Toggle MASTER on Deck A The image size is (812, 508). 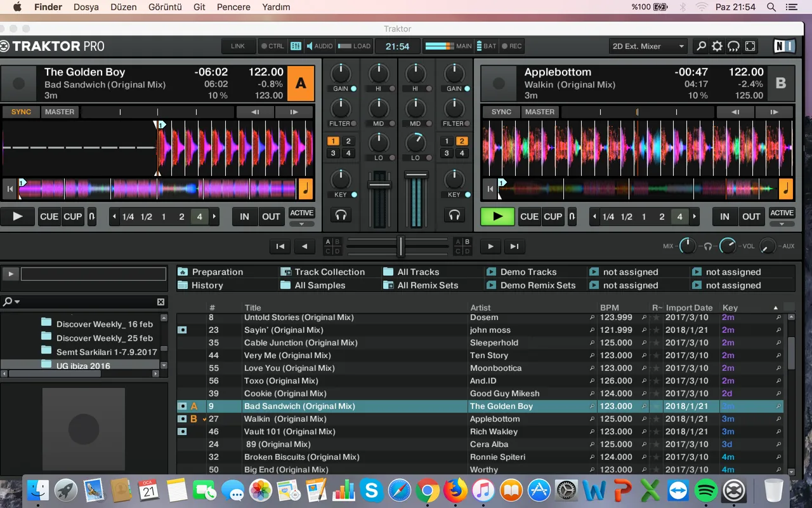coord(60,112)
